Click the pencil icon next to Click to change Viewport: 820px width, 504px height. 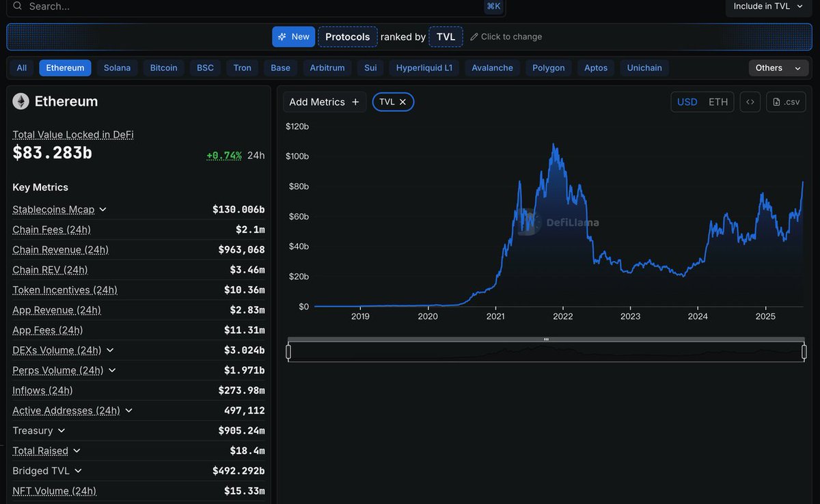pyautogui.click(x=474, y=37)
